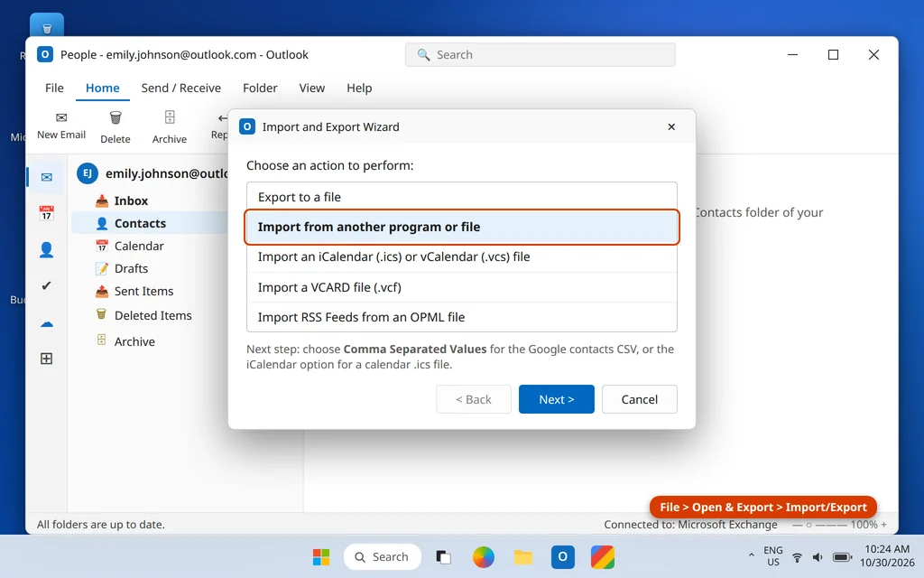Click the disabled Back button in the wizard

[x=473, y=399]
